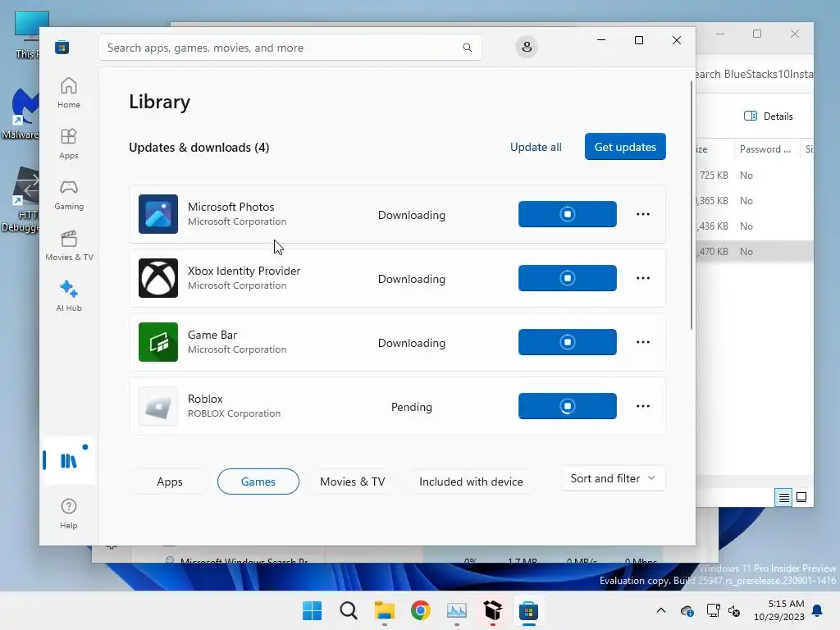840x630 pixels.
Task: Select the Included with device tab
Action: [471, 482]
